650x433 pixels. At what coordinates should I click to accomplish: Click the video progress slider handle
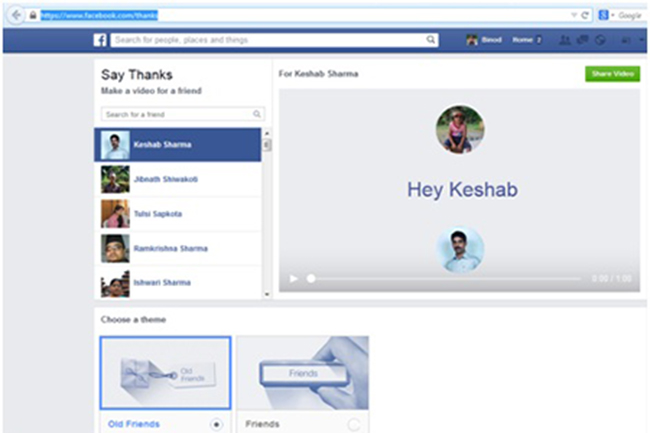[x=311, y=278]
